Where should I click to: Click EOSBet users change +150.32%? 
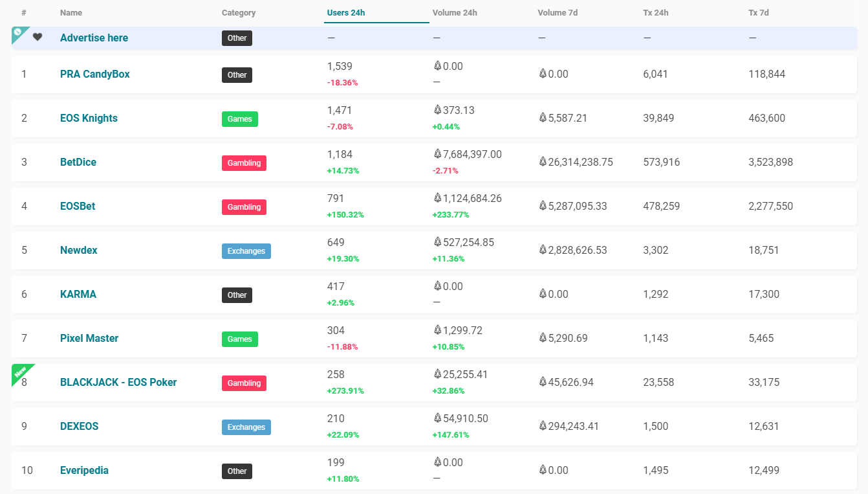click(x=345, y=214)
